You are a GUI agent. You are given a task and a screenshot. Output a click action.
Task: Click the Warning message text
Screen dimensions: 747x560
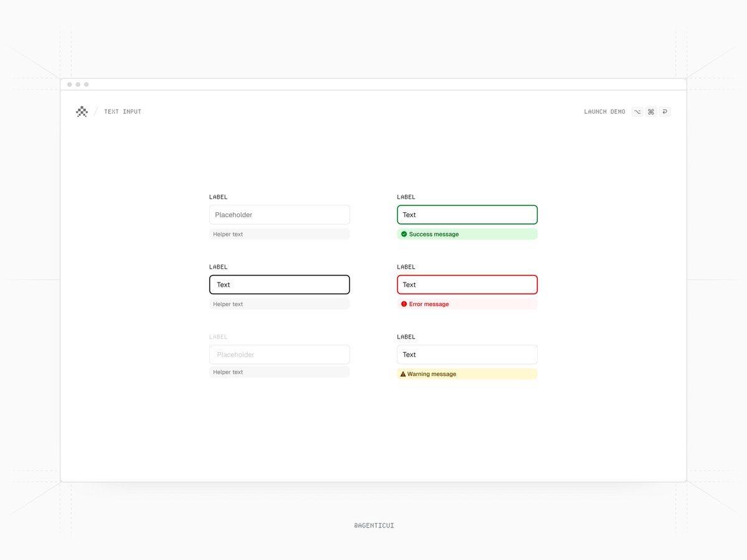point(431,374)
